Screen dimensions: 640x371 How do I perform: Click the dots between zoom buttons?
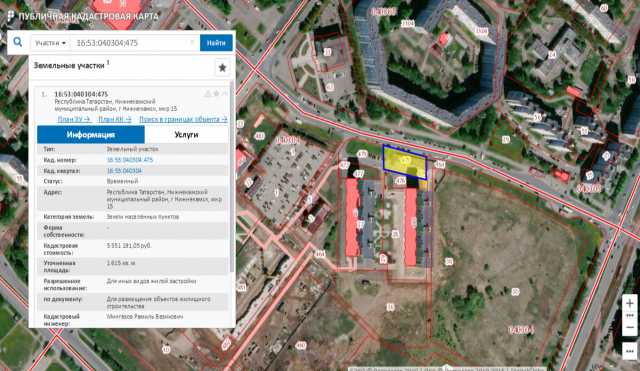point(629,316)
